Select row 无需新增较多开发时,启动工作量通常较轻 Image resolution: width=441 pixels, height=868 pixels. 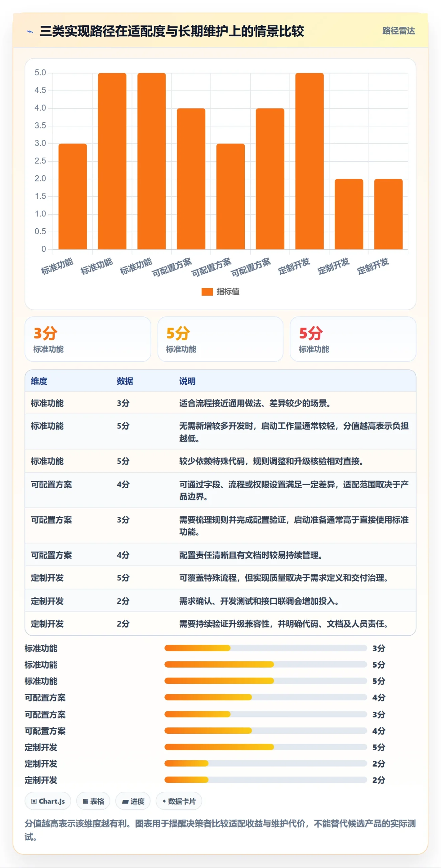pos(220,432)
